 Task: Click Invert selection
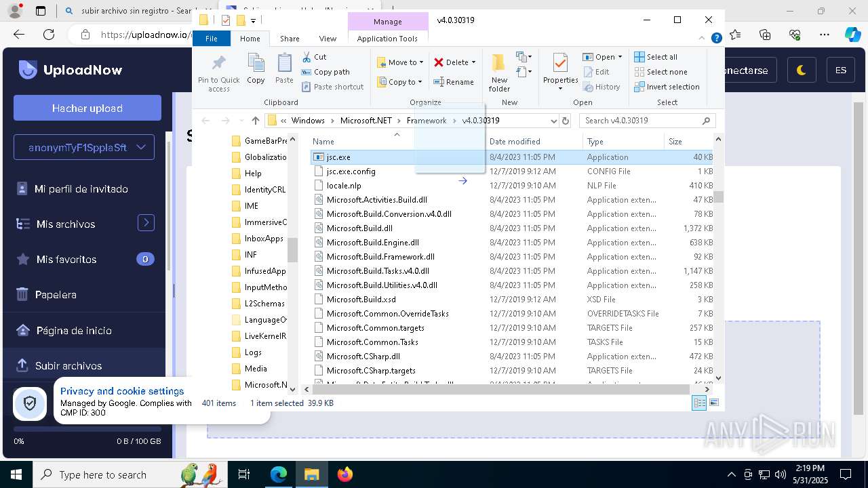tap(667, 87)
